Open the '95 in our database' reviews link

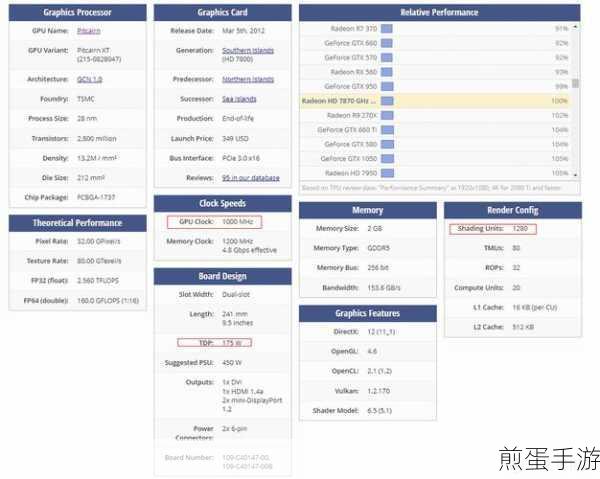[x=251, y=178]
